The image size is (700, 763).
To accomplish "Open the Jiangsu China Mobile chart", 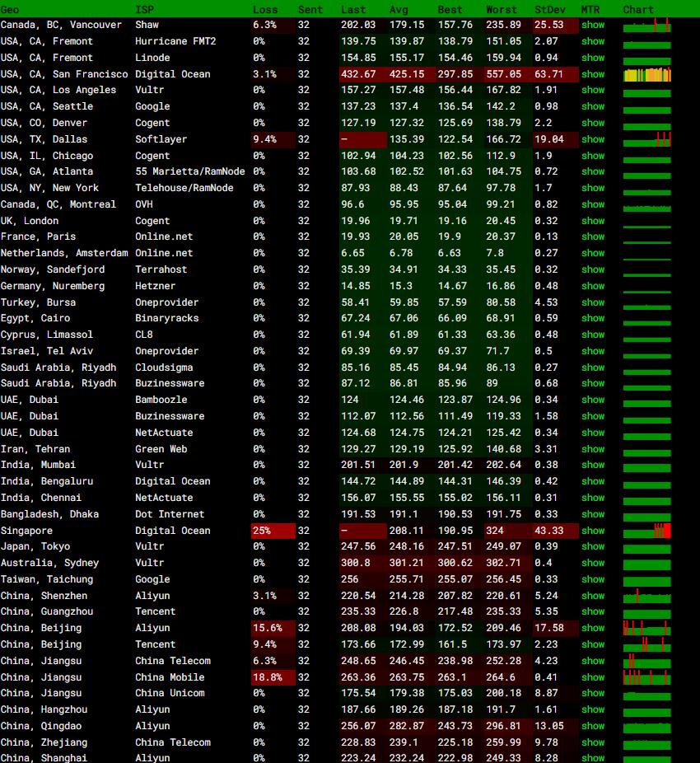I will point(647,677).
